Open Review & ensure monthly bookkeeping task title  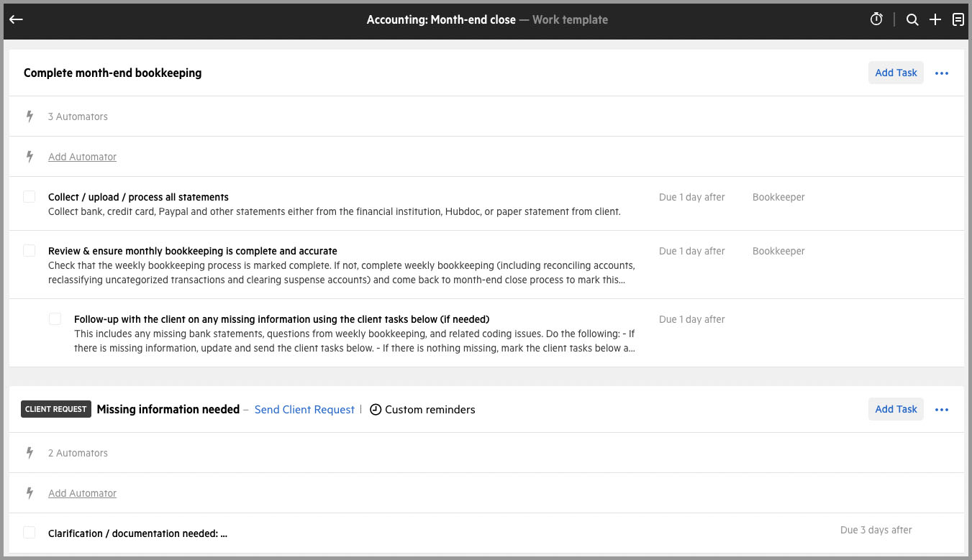click(x=193, y=251)
